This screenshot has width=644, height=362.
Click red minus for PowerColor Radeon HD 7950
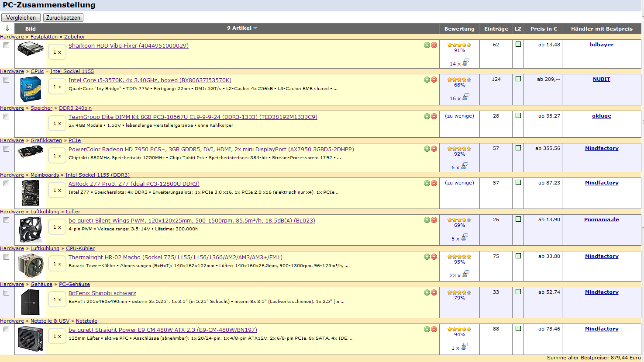tap(434, 149)
